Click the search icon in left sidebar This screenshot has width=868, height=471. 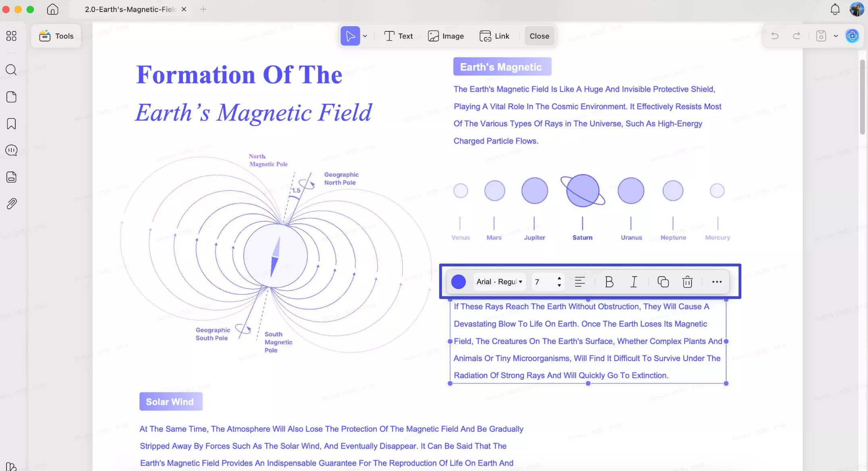(11, 70)
